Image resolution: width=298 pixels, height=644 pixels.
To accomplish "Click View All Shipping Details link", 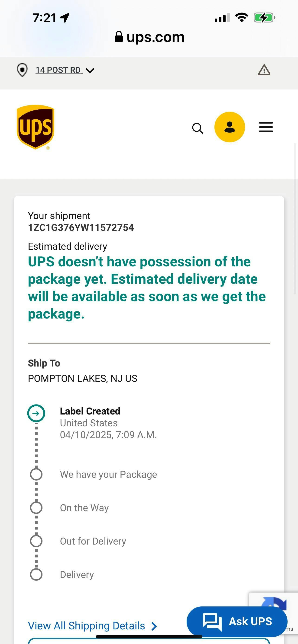I will (x=87, y=626).
